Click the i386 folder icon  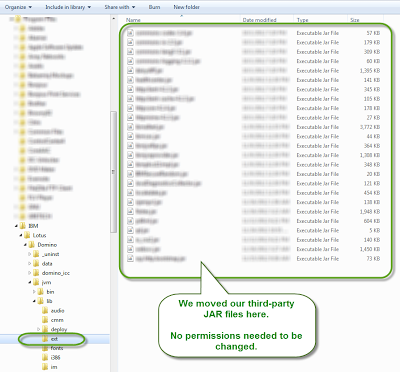45,357
